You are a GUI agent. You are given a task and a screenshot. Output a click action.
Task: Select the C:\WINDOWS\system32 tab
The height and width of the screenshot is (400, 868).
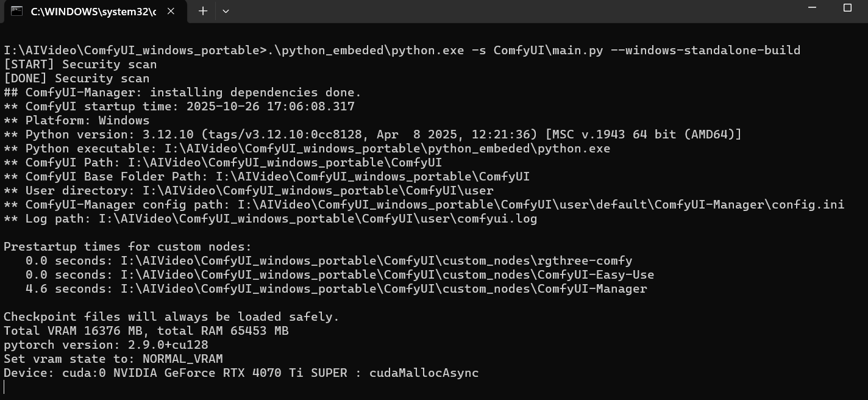(x=93, y=11)
